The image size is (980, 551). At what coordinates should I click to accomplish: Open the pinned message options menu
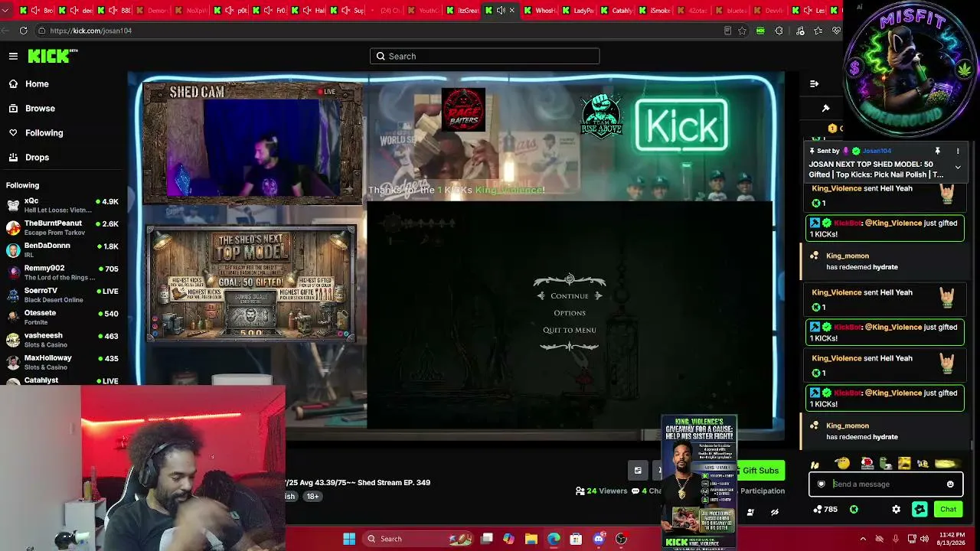957,151
